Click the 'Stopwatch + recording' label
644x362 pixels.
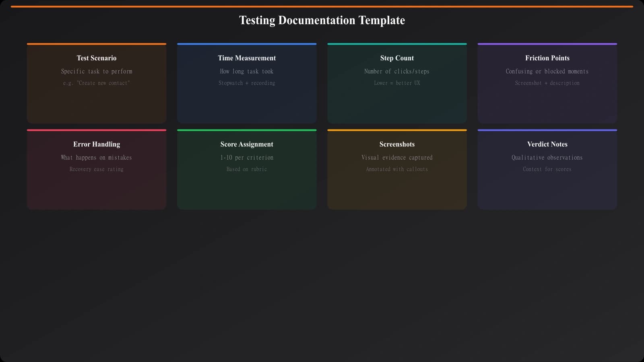tap(247, 83)
